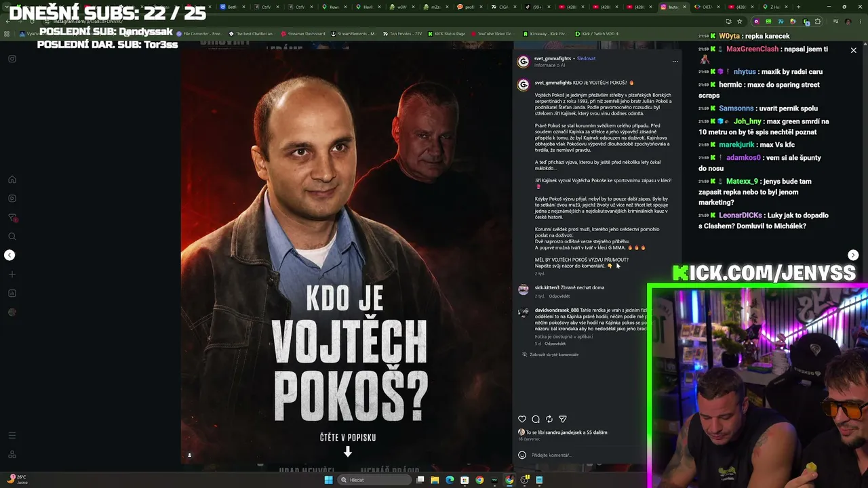868x488 pixels.
Task: Open the three-dot post options menu
Action: pos(675,62)
